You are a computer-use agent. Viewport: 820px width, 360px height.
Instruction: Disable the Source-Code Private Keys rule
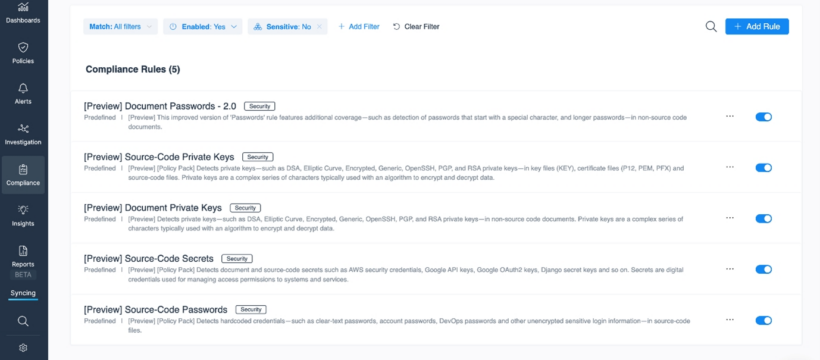(764, 167)
